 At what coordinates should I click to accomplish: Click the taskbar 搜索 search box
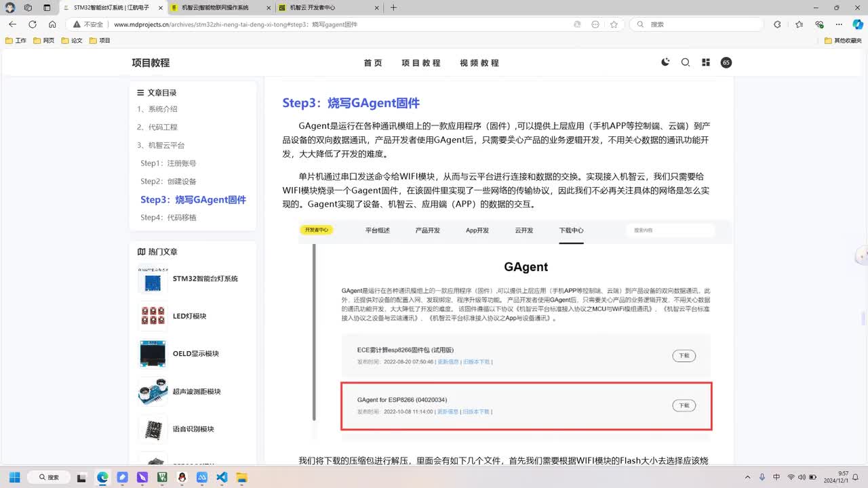tap(50, 477)
